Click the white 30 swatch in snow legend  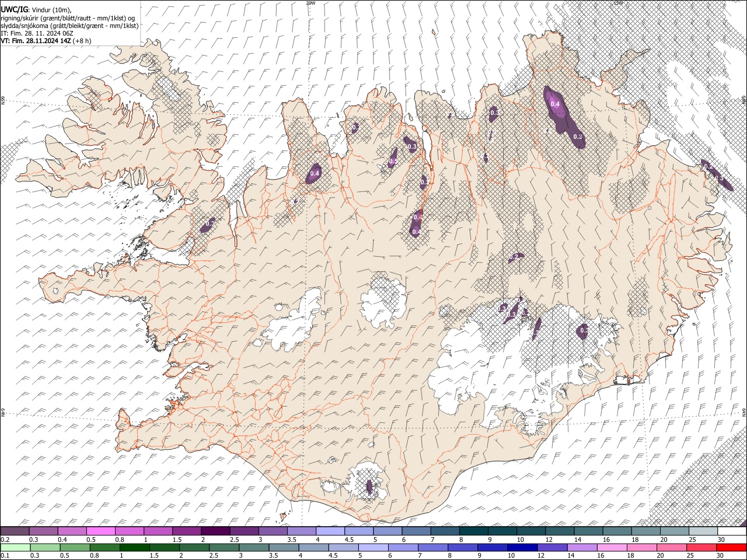pos(732,531)
